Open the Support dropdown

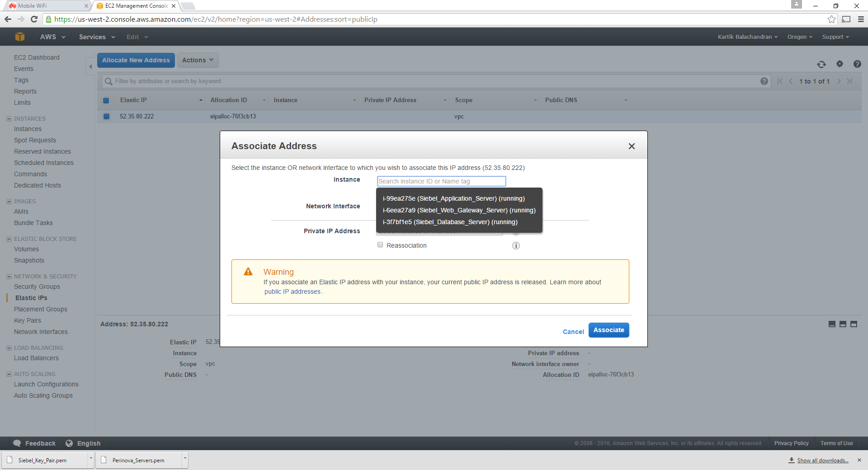tap(835, 37)
